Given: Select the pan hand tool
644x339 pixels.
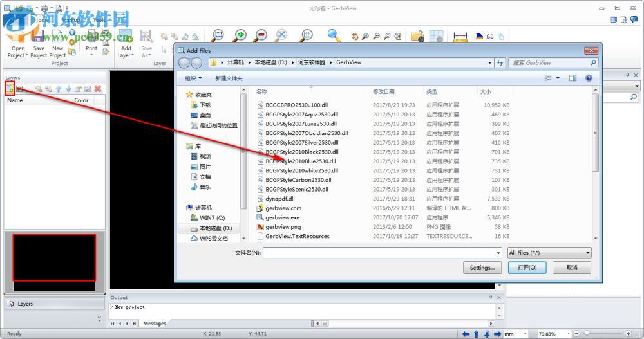Looking at the screenshot, I should click(x=355, y=37).
